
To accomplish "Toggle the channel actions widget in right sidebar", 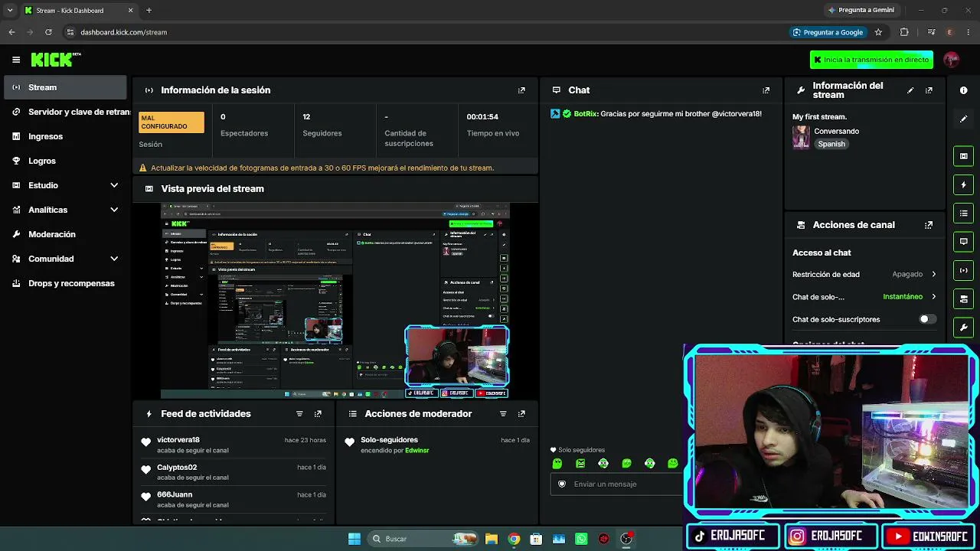I will click(x=964, y=298).
